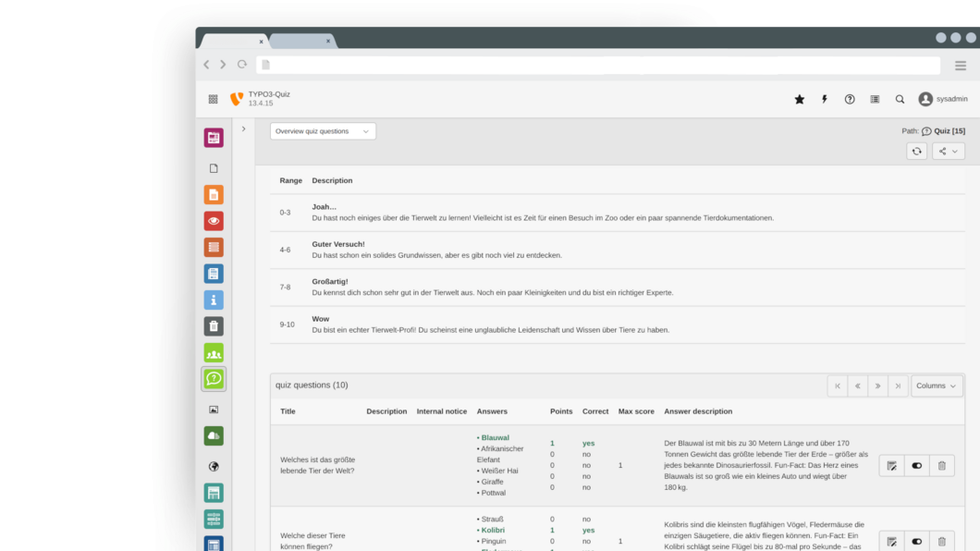Toggle visibility of the Kolibri flying question

(x=916, y=541)
